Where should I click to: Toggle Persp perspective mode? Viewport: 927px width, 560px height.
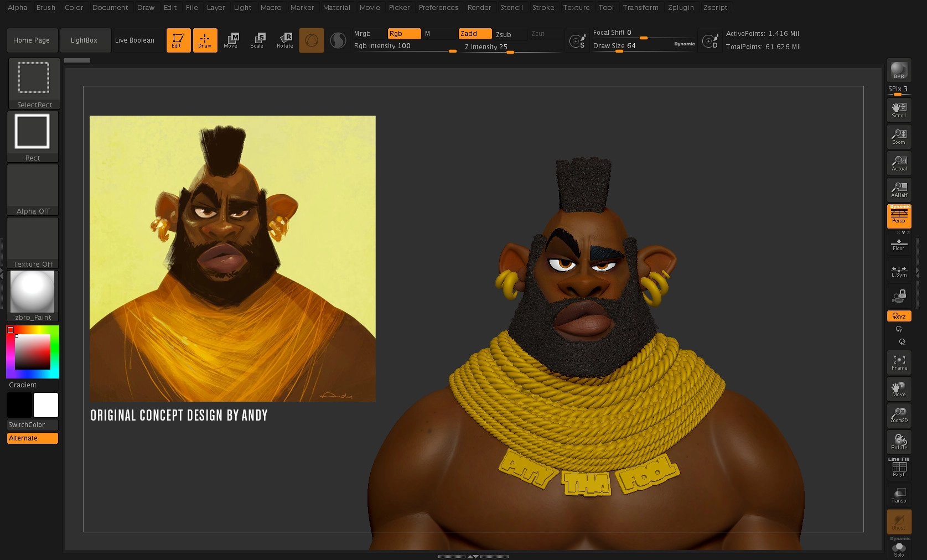click(x=899, y=216)
